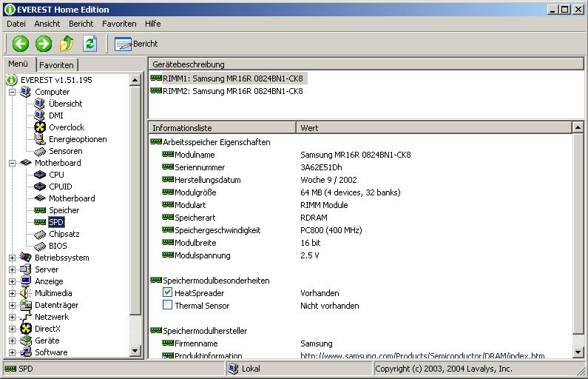Click the Refresh page icon
This screenshot has width=588, height=379.
point(90,44)
